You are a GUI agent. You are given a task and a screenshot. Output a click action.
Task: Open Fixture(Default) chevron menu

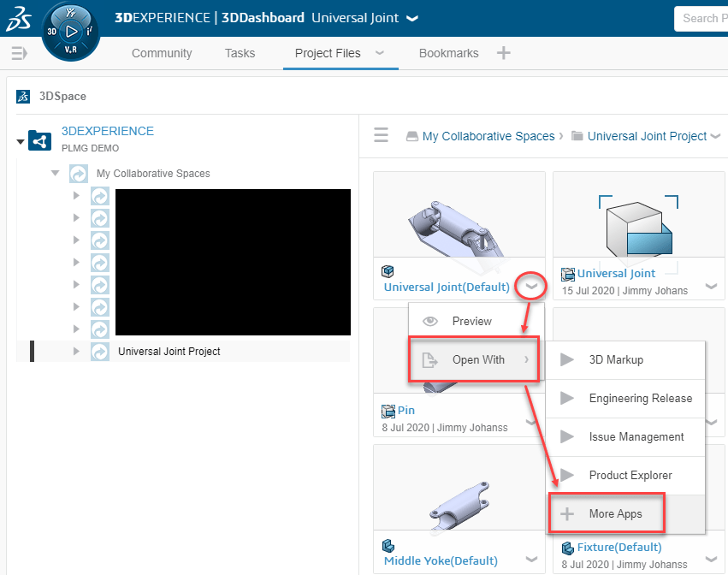pyautogui.click(x=711, y=560)
